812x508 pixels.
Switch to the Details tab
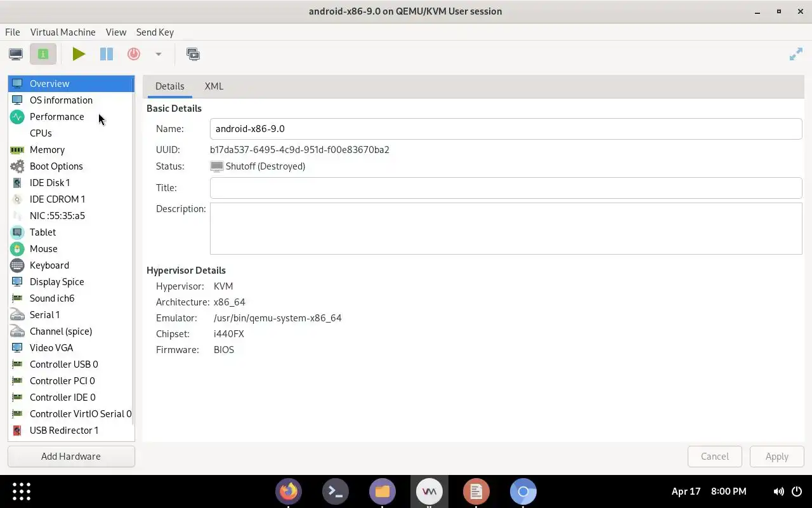click(x=170, y=86)
